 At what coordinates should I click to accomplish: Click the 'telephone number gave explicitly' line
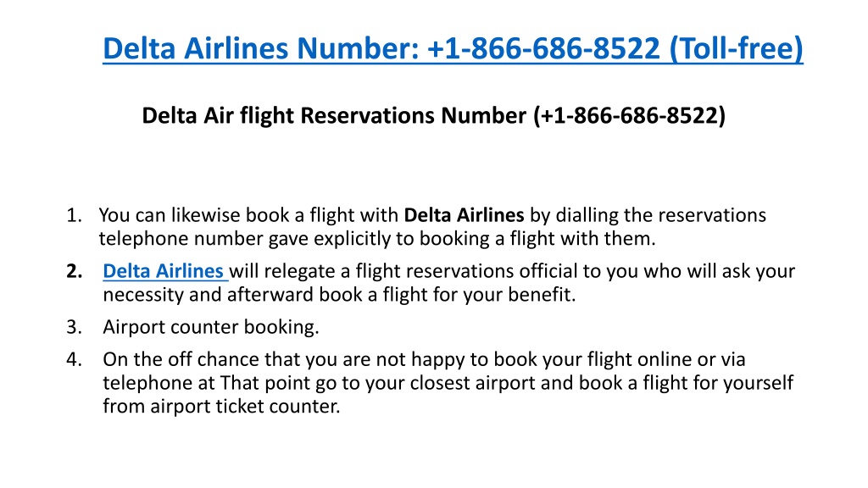tap(377, 238)
